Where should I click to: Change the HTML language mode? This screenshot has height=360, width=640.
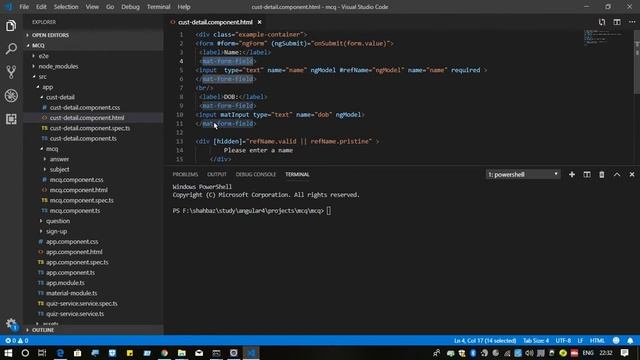[x=597, y=340]
